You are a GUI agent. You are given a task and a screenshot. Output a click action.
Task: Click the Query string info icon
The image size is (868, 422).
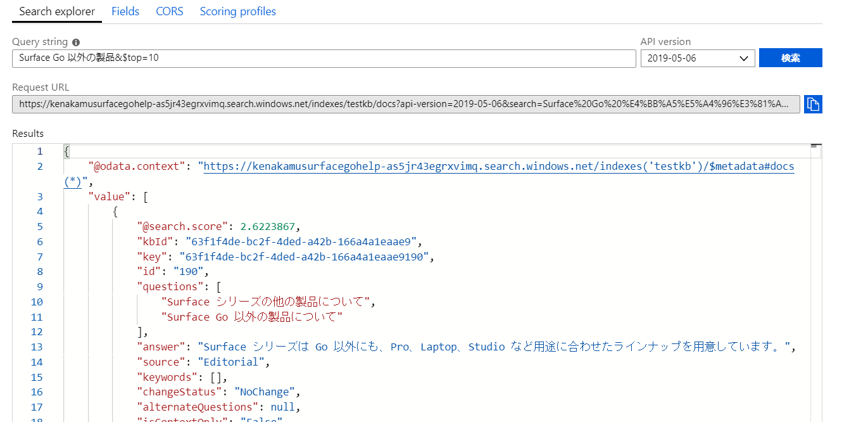[76, 42]
